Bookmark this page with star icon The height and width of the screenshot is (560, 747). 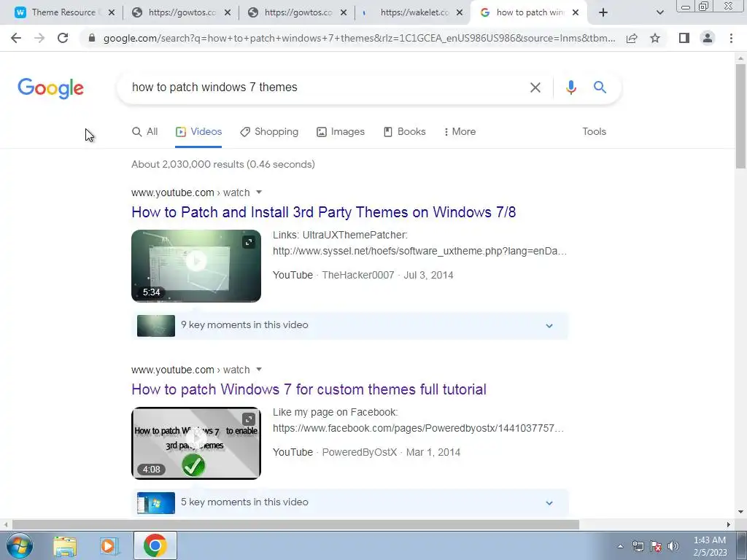tap(655, 38)
